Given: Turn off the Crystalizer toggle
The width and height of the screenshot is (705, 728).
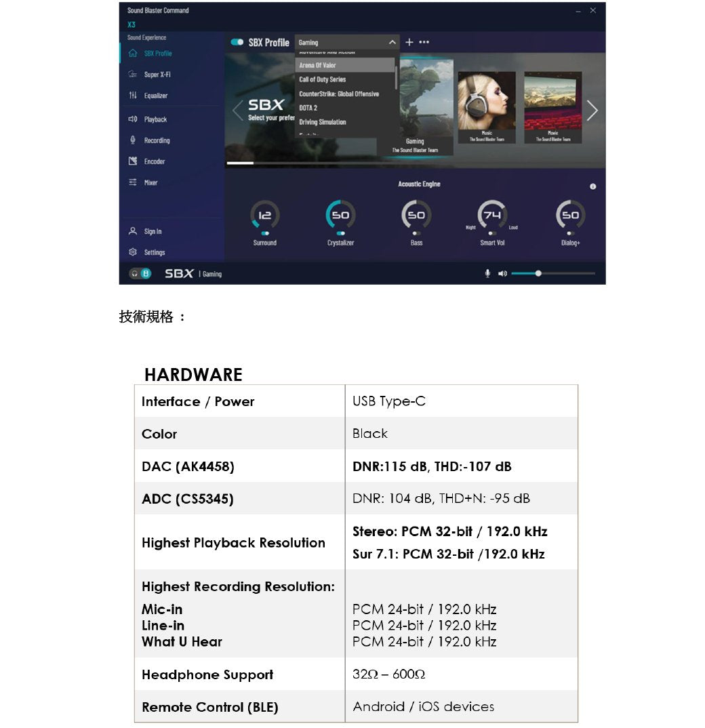Looking at the screenshot, I should click(340, 233).
